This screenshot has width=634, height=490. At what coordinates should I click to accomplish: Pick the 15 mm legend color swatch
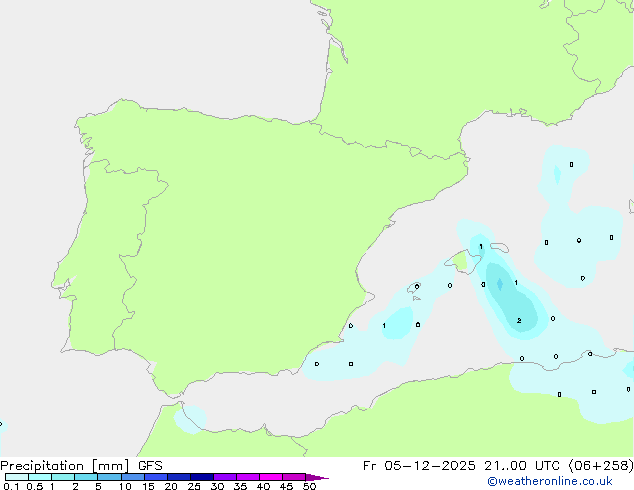pyautogui.click(x=156, y=477)
